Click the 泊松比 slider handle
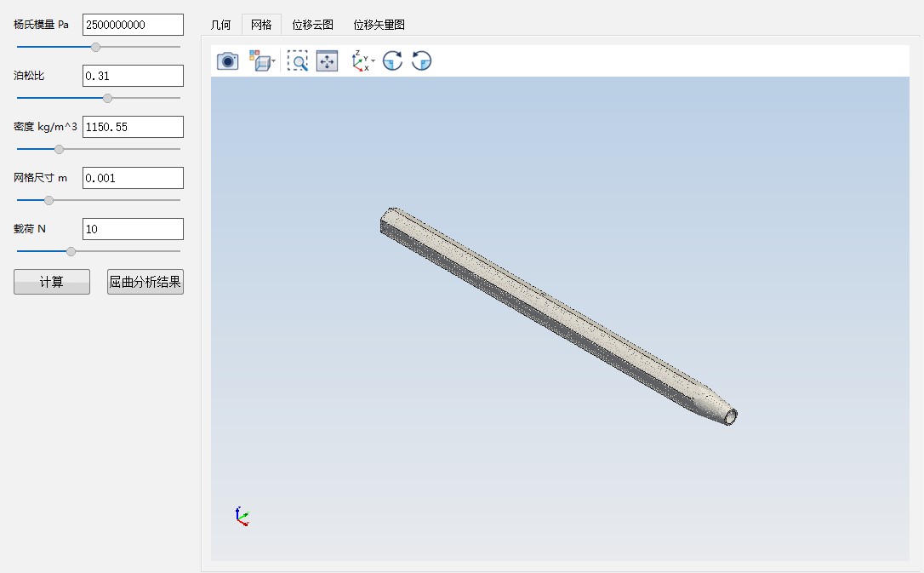924x573 pixels. pyautogui.click(x=107, y=99)
